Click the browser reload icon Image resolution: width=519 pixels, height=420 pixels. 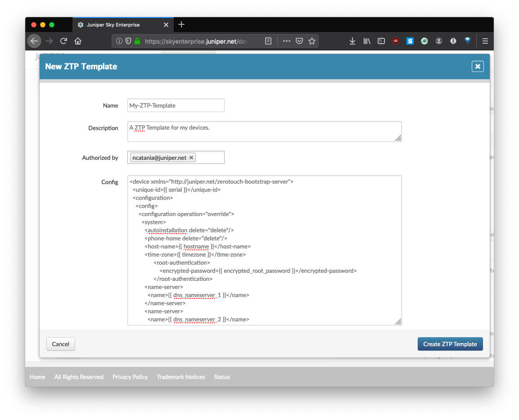tap(63, 41)
